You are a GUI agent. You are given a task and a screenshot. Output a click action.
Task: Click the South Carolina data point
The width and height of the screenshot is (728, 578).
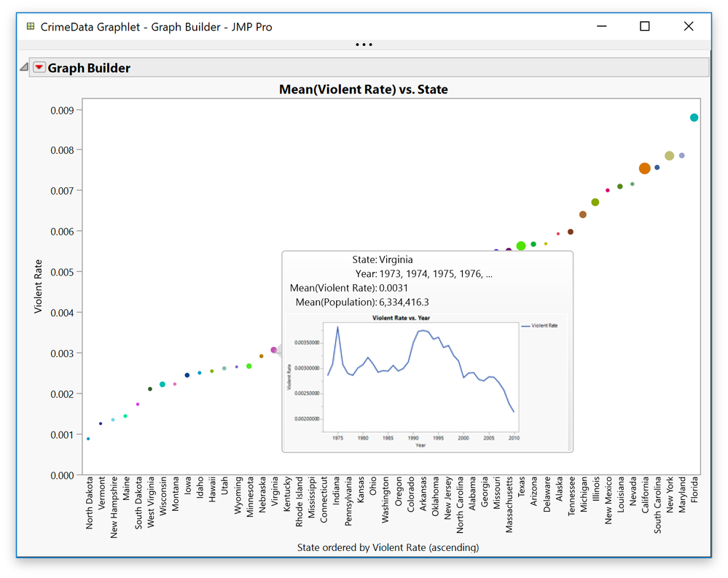657,168
